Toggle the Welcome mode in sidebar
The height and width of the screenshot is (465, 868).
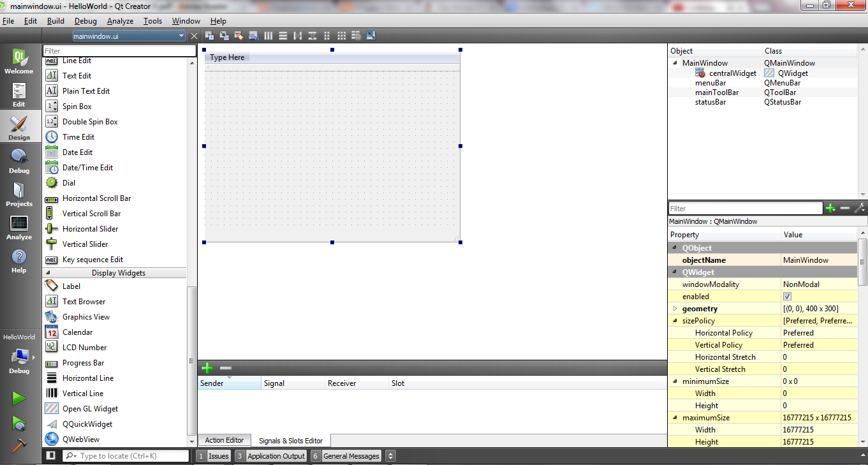click(x=18, y=61)
